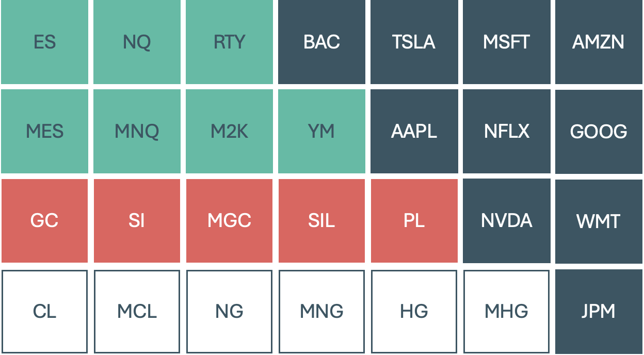Select the white CL crude tile
Viewport: 644px width, 355px height.
(x=44, y=311)
